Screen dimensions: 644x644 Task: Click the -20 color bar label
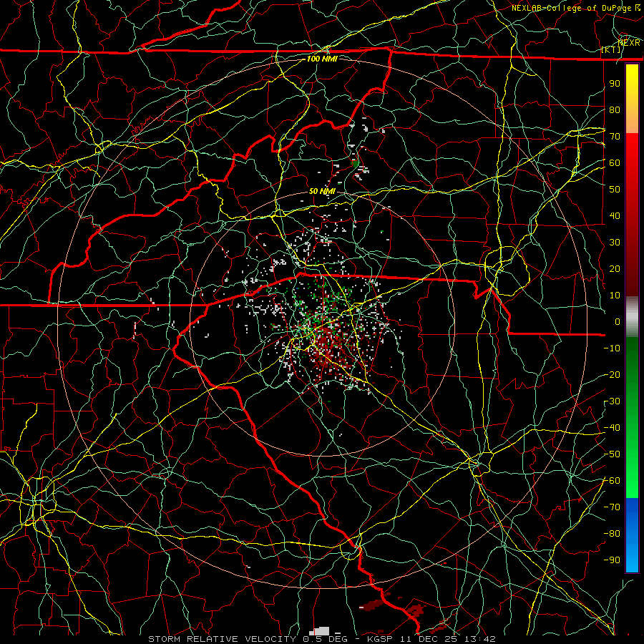point(612,374)
